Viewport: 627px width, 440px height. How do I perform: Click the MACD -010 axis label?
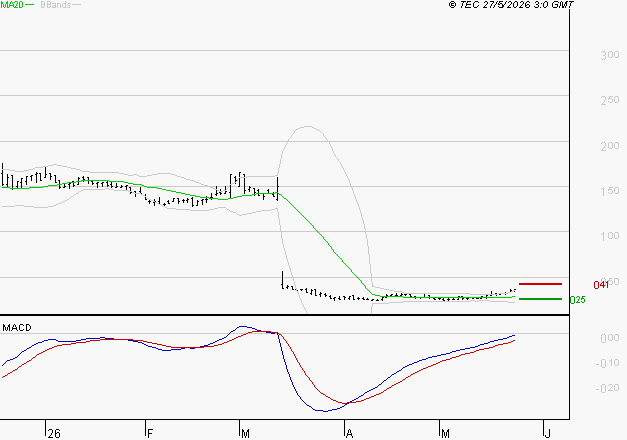pos(607,364)
